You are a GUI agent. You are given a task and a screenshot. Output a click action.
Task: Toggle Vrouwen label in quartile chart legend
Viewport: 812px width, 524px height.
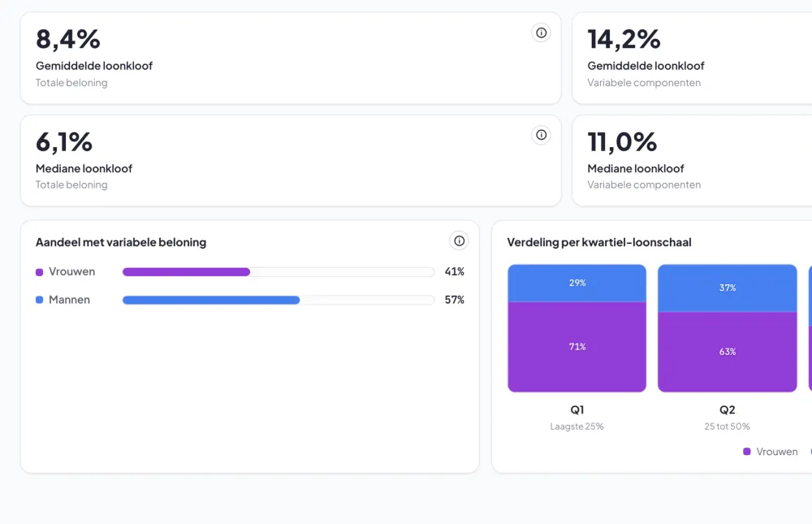(777, 452)
